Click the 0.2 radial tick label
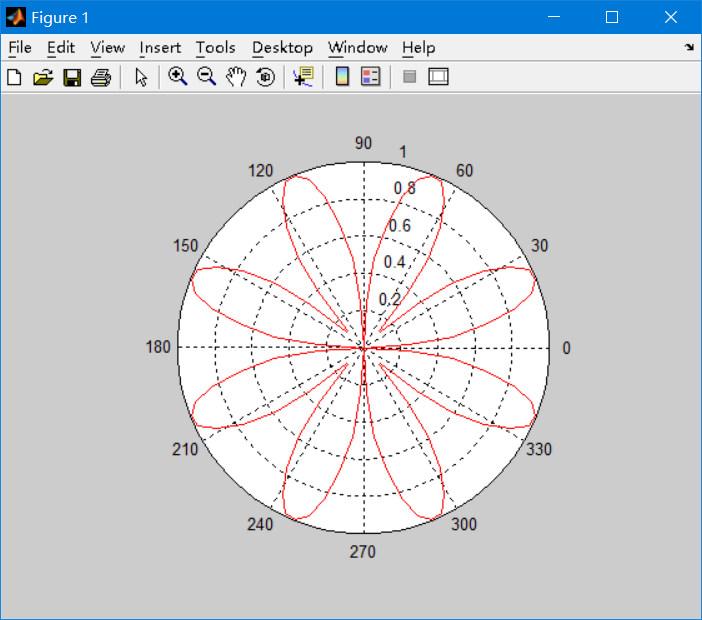 (x=390, y=299)
